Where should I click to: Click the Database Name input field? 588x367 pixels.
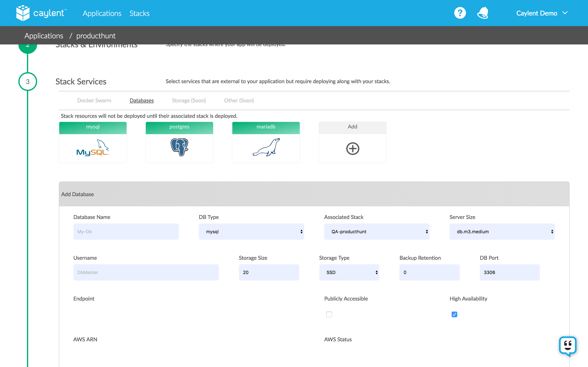coord(126,232)
